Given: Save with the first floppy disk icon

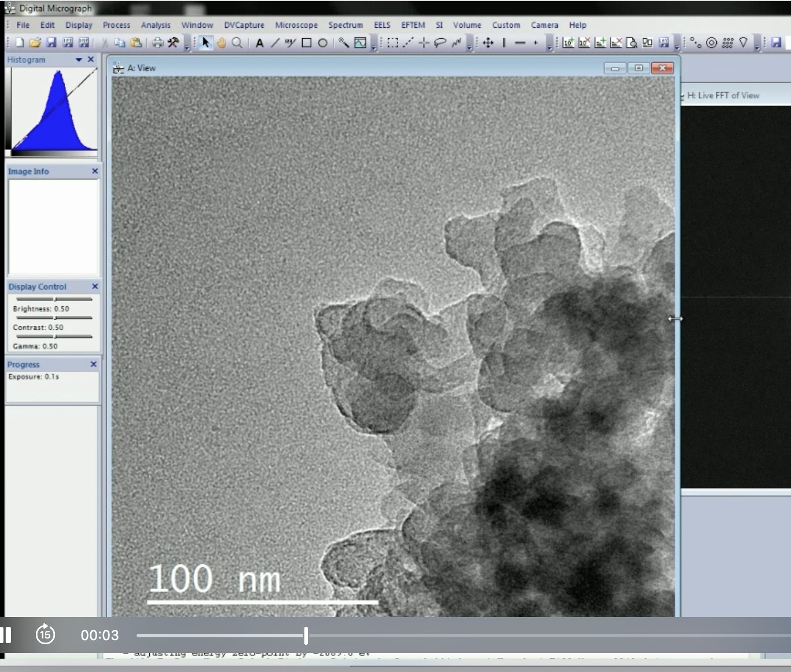Looking at the screenshot, I should click(51, 43).
